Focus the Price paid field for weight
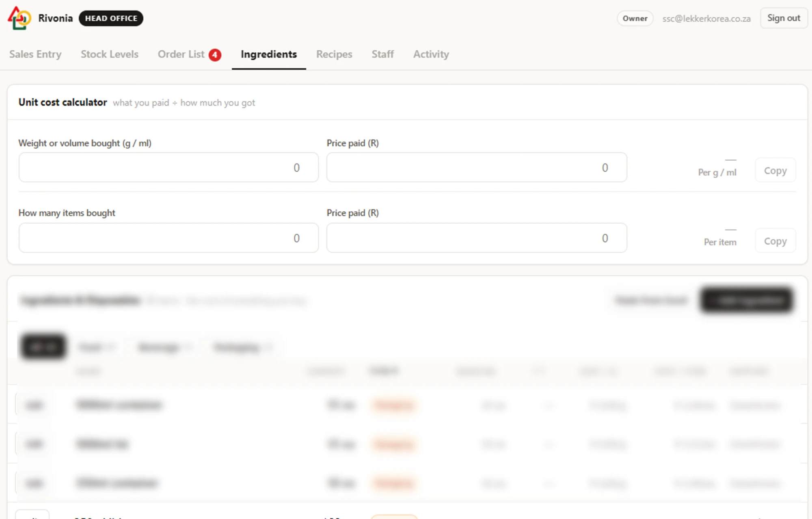Viewport: 812px width, 519px height. point(477,168)
